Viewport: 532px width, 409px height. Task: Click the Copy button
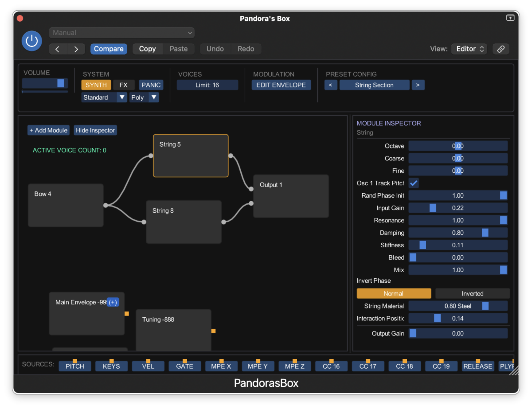[x=147, y=49]
